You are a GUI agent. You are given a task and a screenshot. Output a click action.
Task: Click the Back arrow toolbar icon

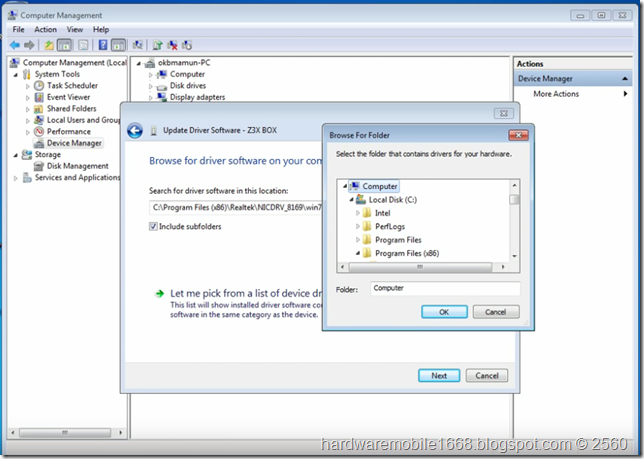coord(15,45)
